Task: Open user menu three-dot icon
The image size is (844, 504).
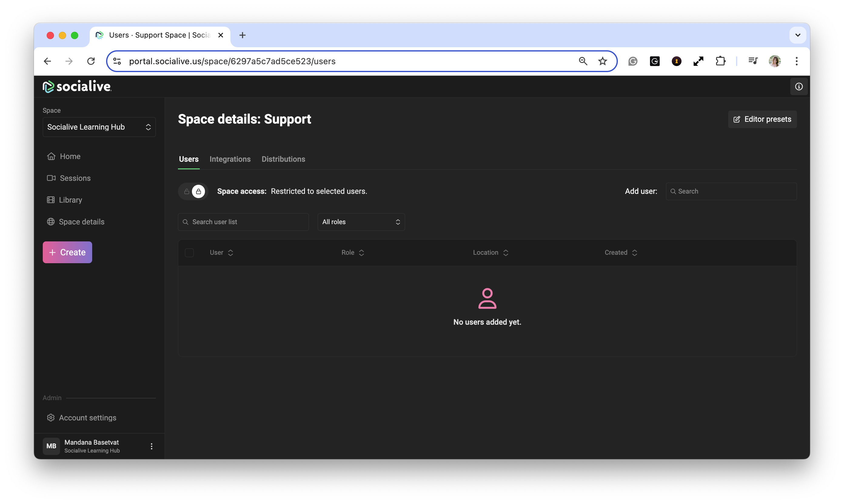Action: (152, 446)
